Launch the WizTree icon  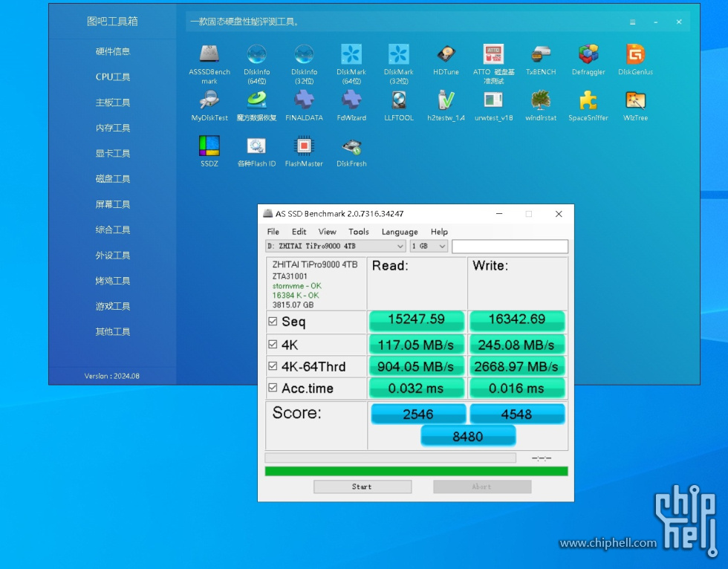(636, 100)
